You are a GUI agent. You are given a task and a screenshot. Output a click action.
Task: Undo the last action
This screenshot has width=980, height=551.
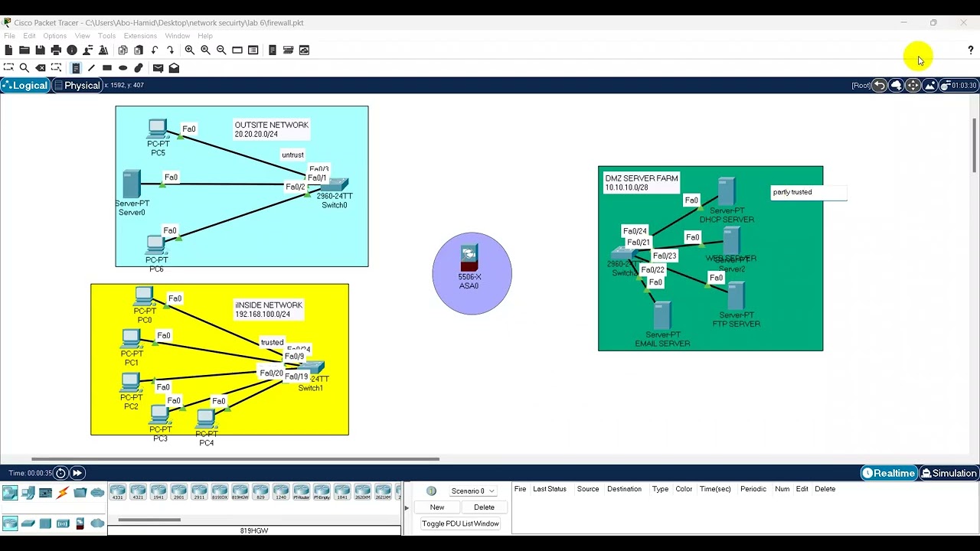coord(155,50)
